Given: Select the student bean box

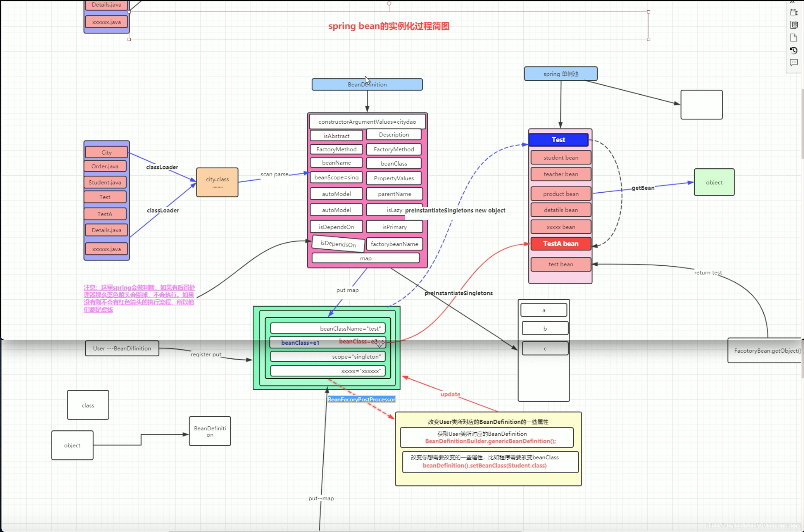Looking at the screenshot, I should click(561, 157).
